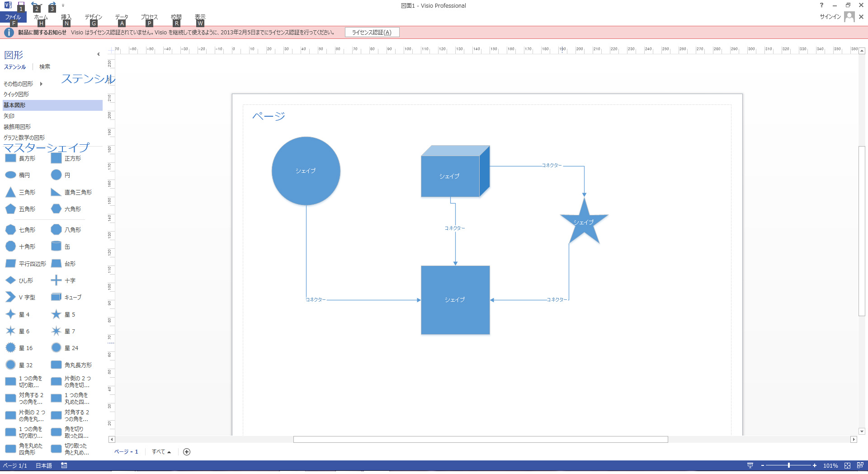Click the zoom out minus button
This screenshot has height=474, width=868.
tap(763, 465)
